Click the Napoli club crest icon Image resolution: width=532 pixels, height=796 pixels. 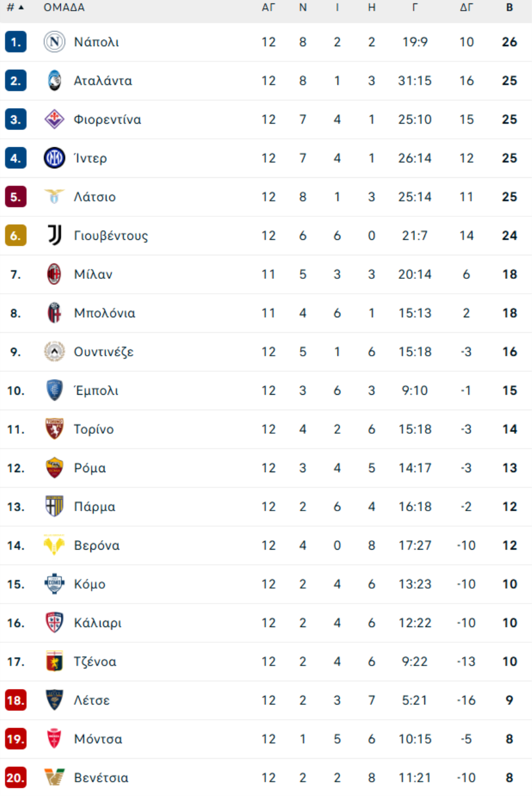click(x=54, y=42)
